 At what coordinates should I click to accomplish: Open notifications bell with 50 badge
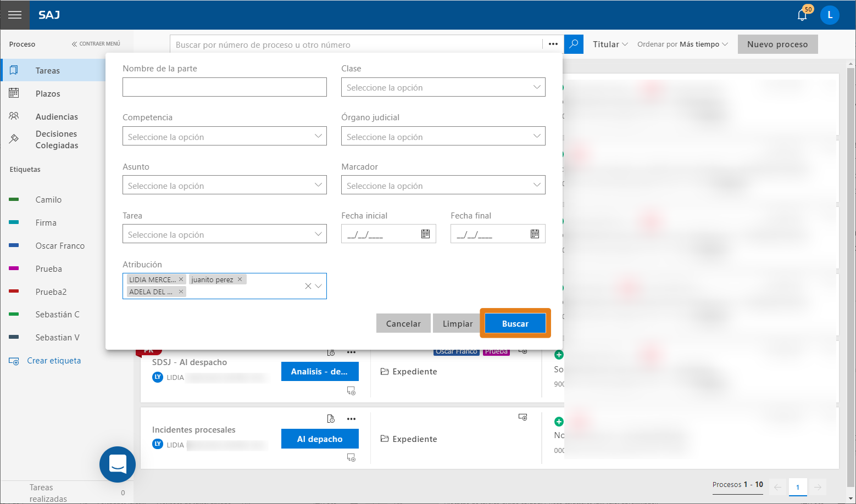pyautogui.click(x=803, y=14)
